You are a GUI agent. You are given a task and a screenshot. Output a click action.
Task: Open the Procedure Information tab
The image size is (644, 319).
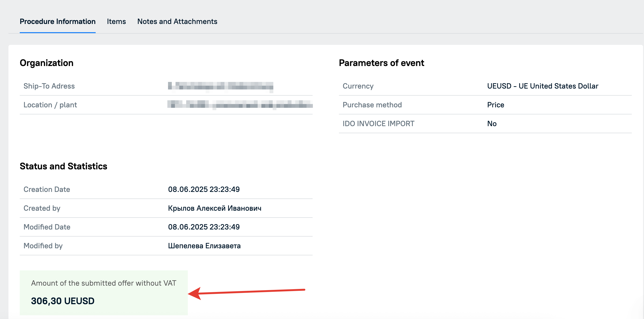(58, 21)
